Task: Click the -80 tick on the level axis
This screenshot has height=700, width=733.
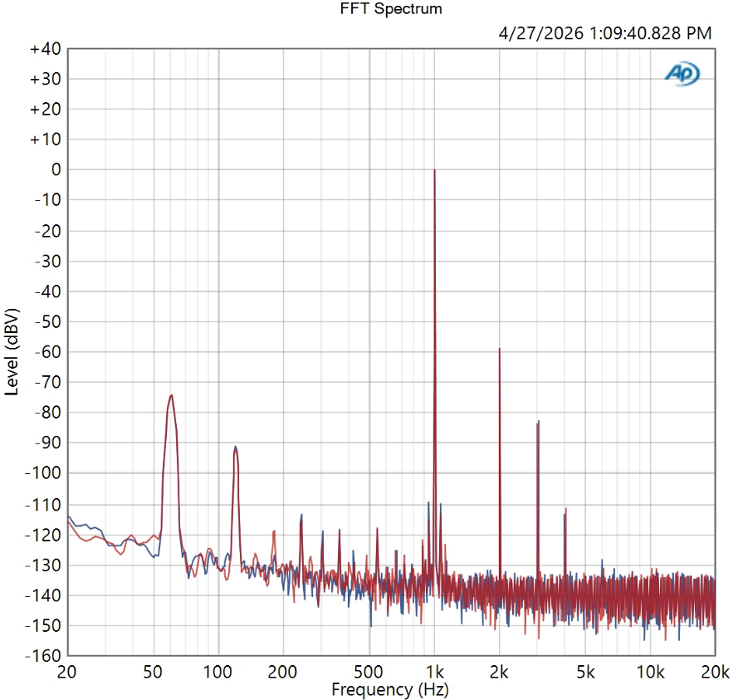Action: coord(48,413)
